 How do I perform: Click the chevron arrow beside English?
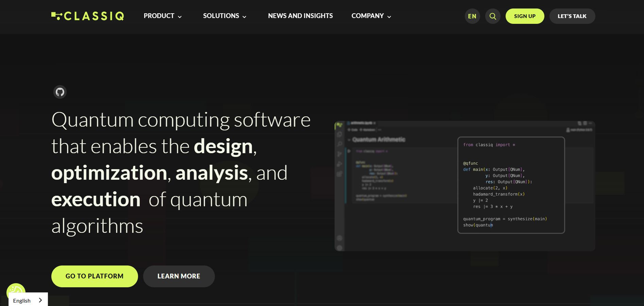pos(40,300)
